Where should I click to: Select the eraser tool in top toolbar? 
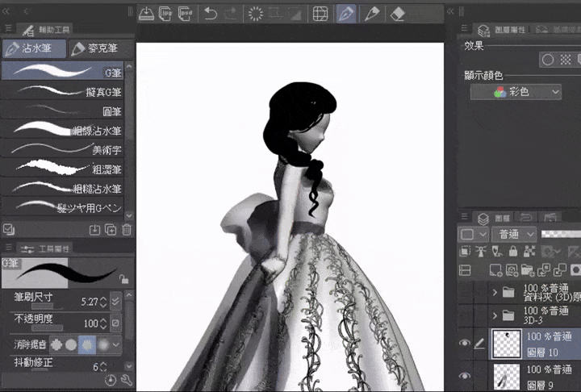[397, 14]
